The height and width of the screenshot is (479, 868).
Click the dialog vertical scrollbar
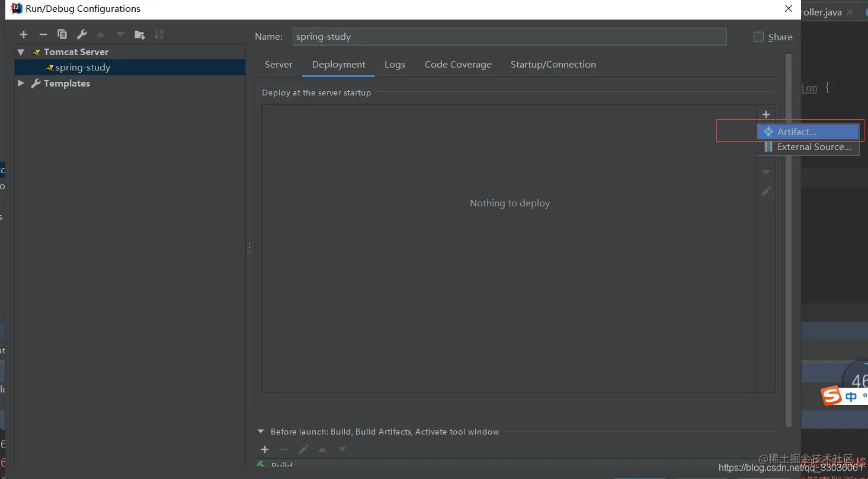789,240
